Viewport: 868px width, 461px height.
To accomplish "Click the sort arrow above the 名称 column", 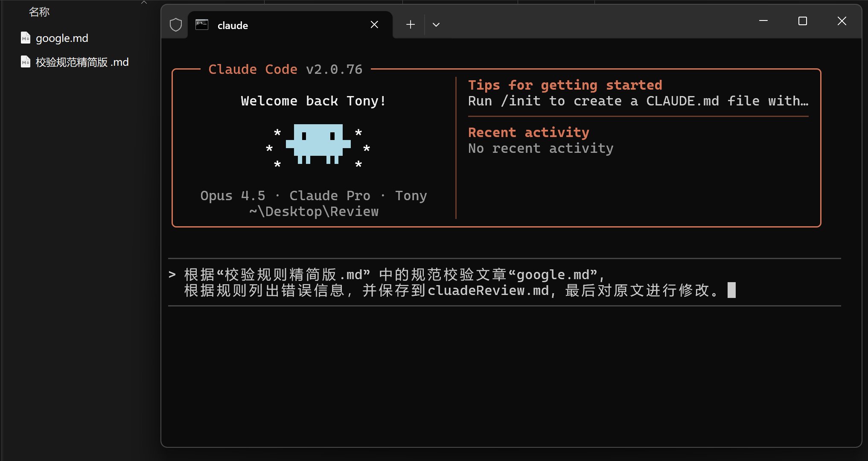I will pos(144,3).
